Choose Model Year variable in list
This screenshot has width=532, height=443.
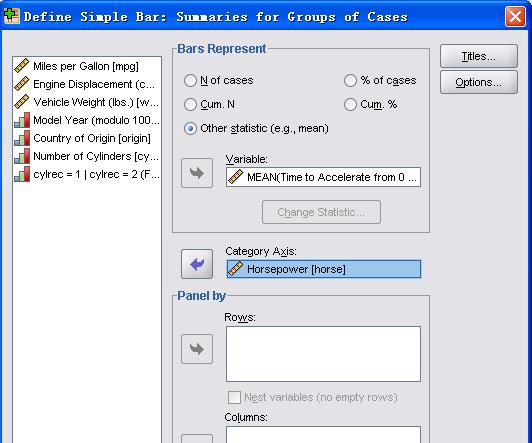point(86,120)
